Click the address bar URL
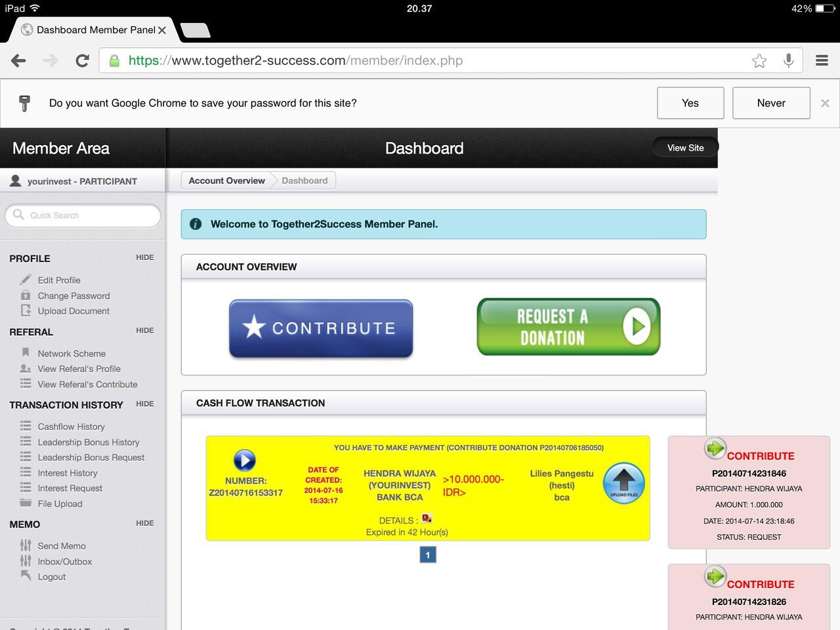 [295, 61]
